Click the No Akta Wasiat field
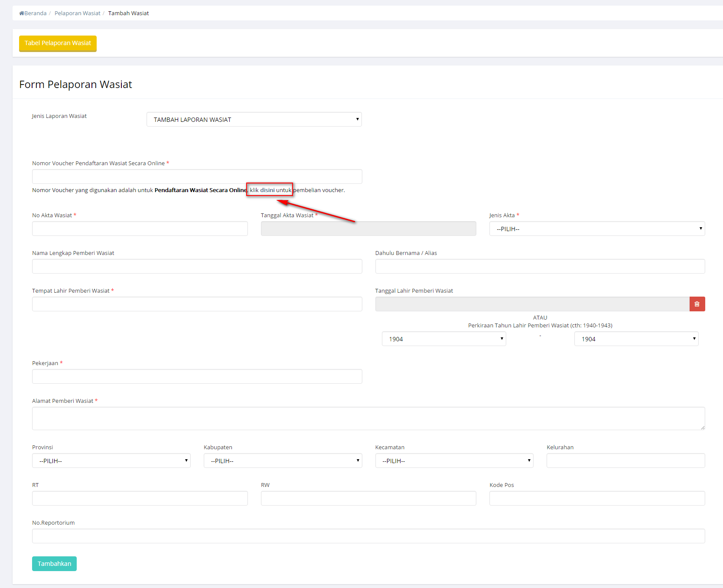 pyautogui.click(x=140, y=229)
